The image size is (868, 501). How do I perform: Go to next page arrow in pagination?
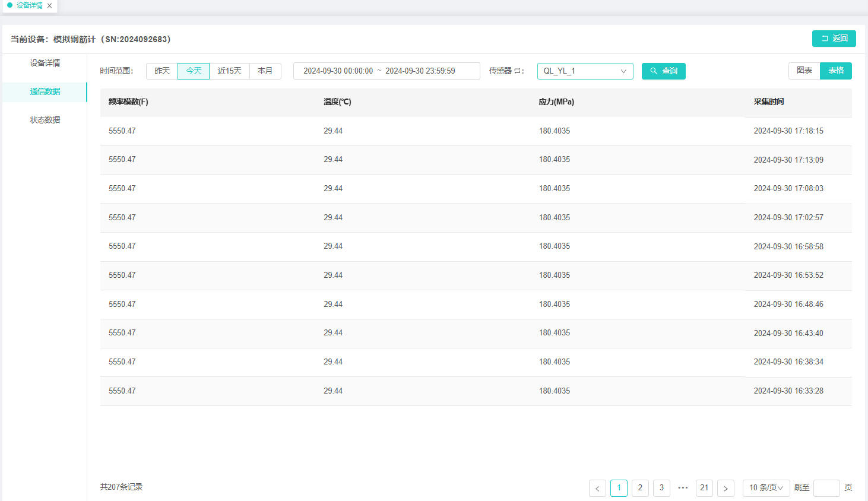pos(726,488)
